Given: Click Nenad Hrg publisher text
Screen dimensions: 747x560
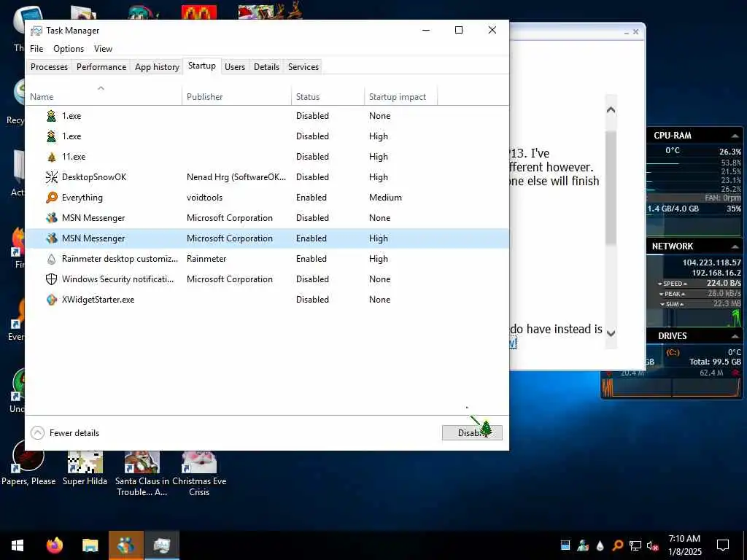Looking at the screenshot, I should click(x=236, y=177).
